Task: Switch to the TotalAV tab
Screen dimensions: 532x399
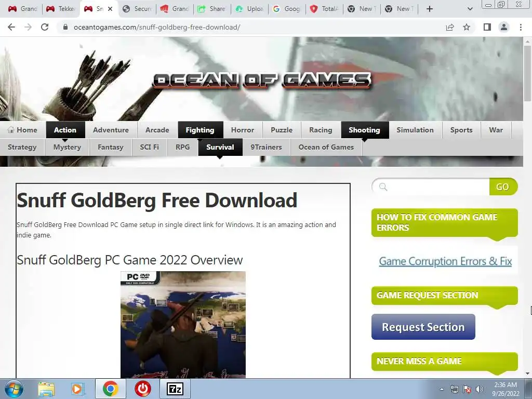Action: [324, 9]
